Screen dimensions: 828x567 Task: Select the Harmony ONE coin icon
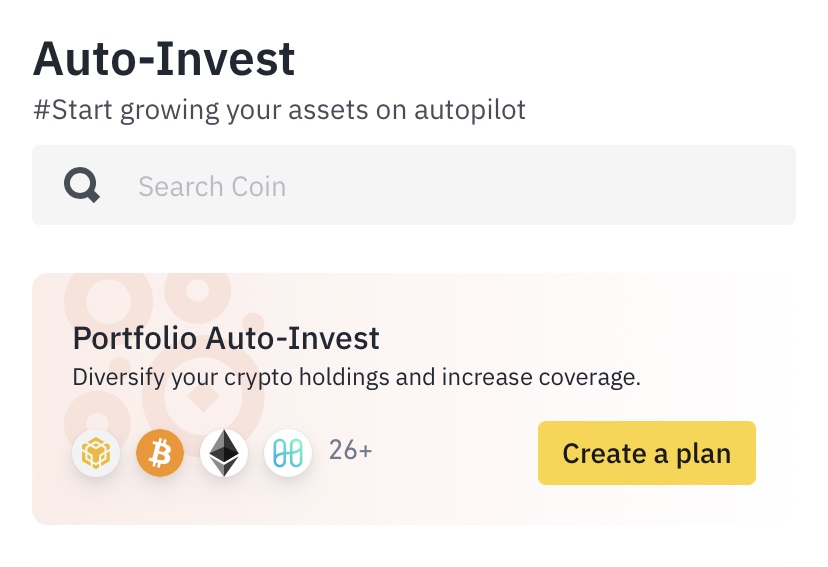tap(288, 453)
